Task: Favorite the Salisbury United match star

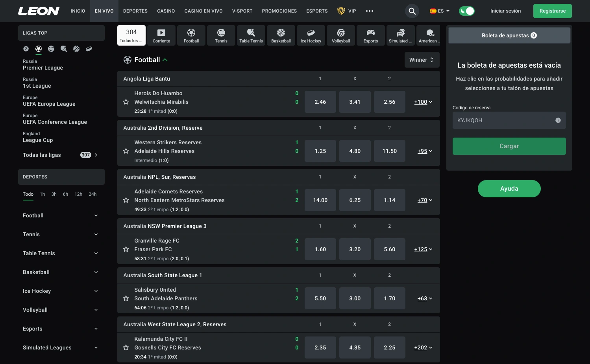Action: tap(126, 298)
